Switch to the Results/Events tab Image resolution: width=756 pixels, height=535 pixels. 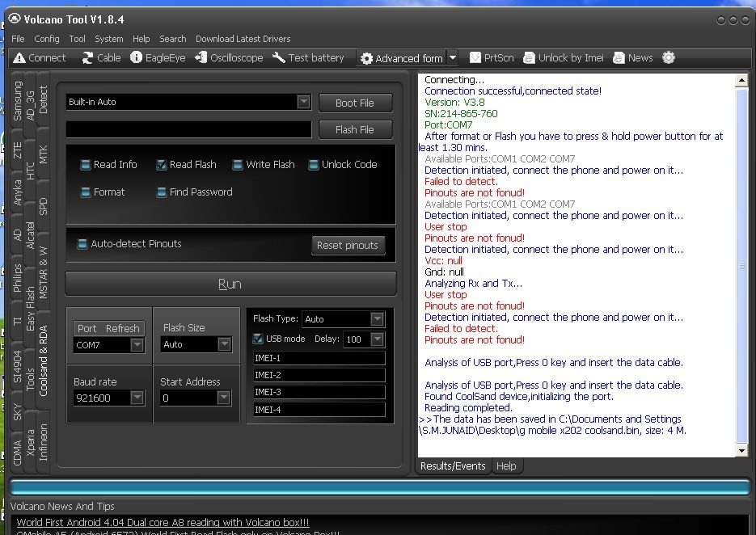pyautogui.click(x=453, y=466)
